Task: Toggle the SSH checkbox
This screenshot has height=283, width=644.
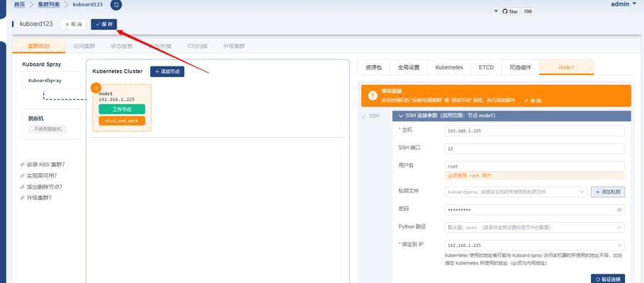Action: 364,116
